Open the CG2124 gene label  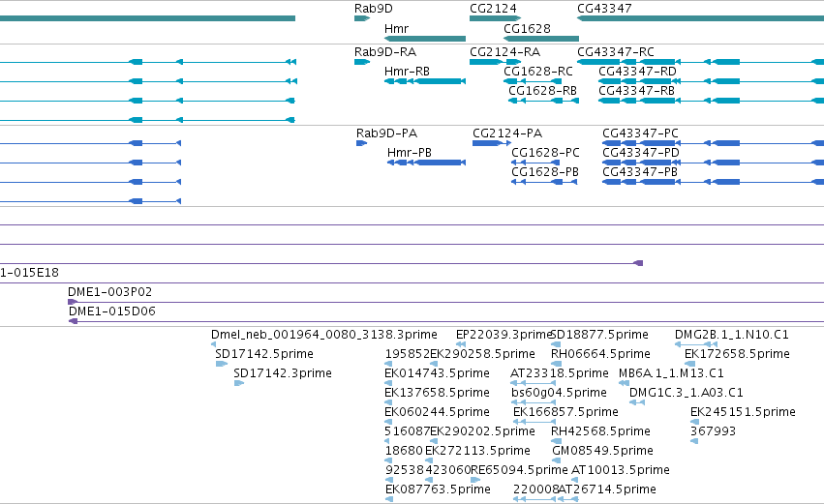pos(493,9)
